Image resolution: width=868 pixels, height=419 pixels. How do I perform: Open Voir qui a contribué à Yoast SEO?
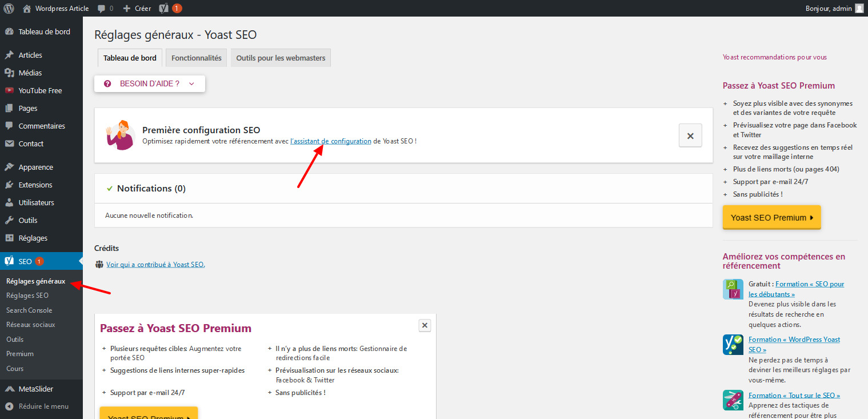(x=155, y=265)
